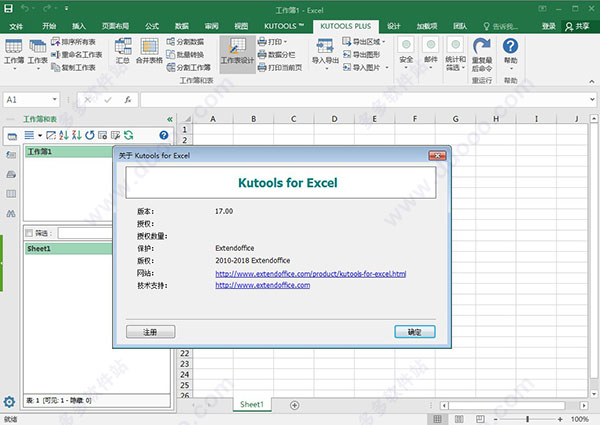Click 数据分栏 data columns command
Viewport: 600px width, 425px height.
[277, 54]
